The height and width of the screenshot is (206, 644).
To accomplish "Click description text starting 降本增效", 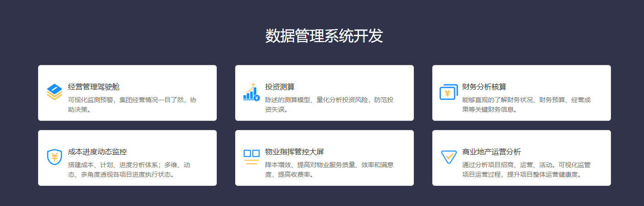I will point(329,169).
